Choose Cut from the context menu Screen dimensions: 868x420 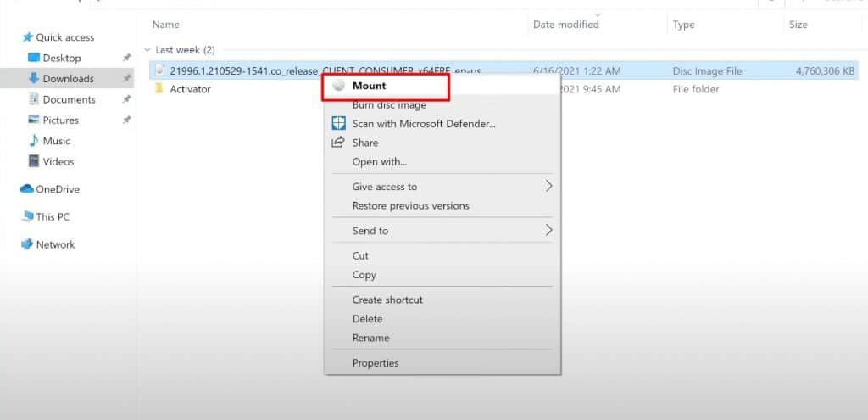[360, 256]
